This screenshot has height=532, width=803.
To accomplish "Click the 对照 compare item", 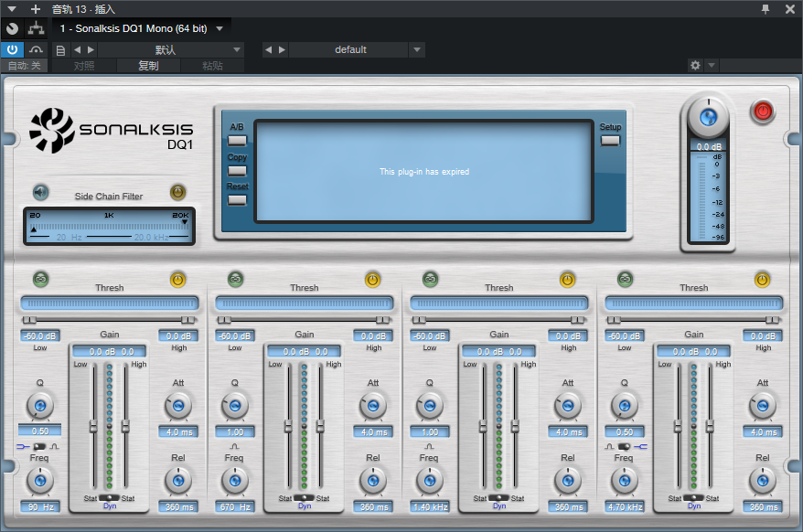I will click(84, 66).
